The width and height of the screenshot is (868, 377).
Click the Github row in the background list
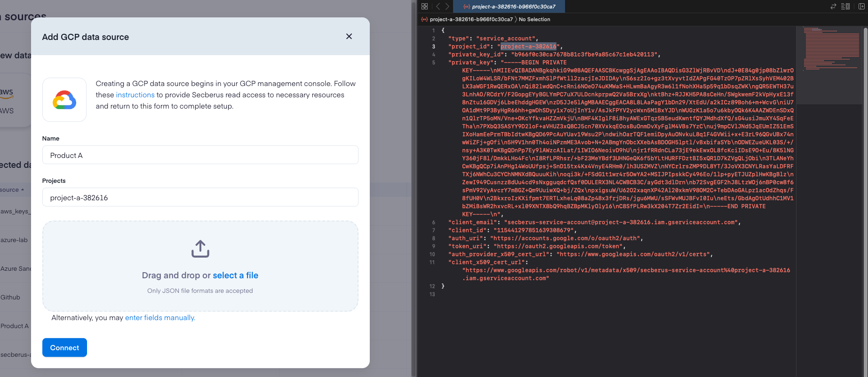(x=10, y=297)
